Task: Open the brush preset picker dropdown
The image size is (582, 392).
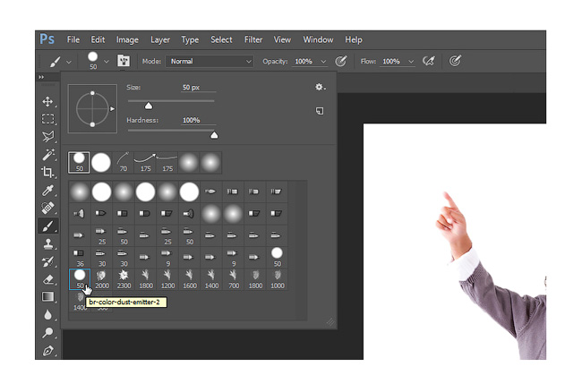Action: 107,62
